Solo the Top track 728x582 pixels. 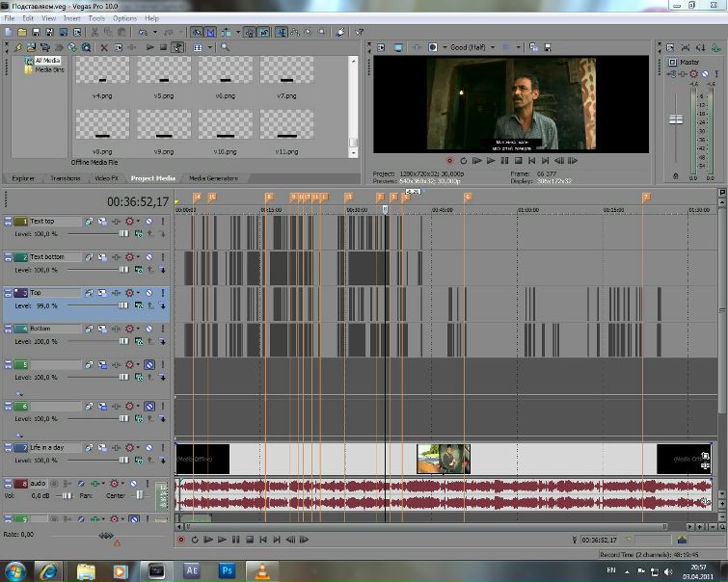163,293
